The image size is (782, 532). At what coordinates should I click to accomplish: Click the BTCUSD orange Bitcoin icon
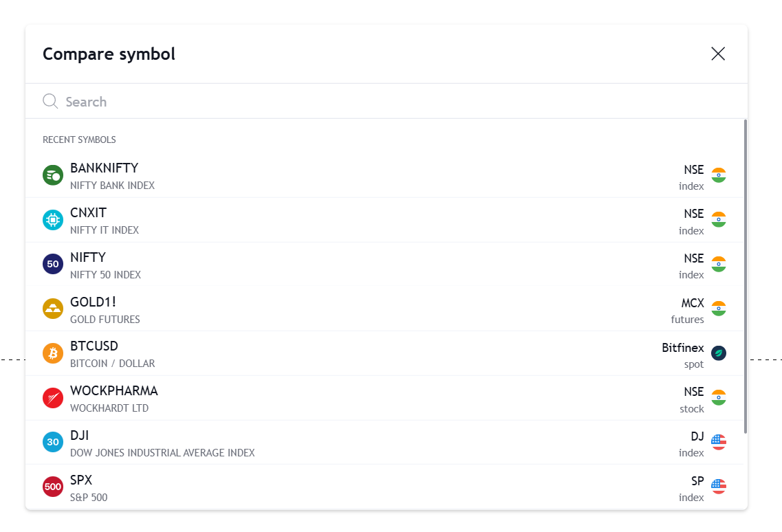(x=53, y=353)
